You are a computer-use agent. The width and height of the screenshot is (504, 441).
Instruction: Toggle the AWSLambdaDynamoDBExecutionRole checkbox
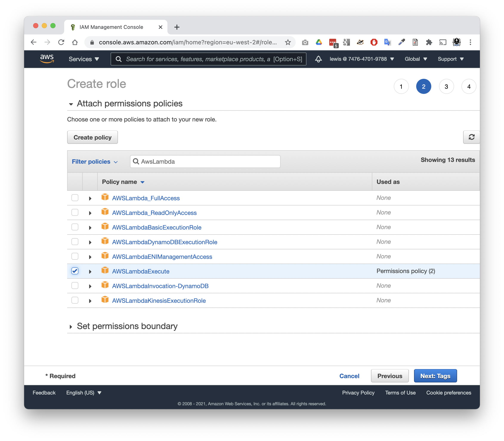tap(75, 242)
